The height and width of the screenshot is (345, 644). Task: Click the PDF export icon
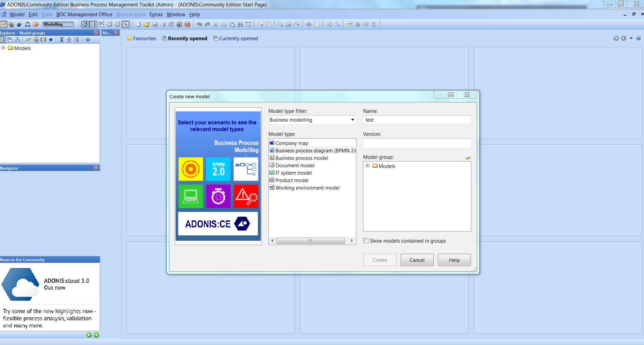coord(187,24)
